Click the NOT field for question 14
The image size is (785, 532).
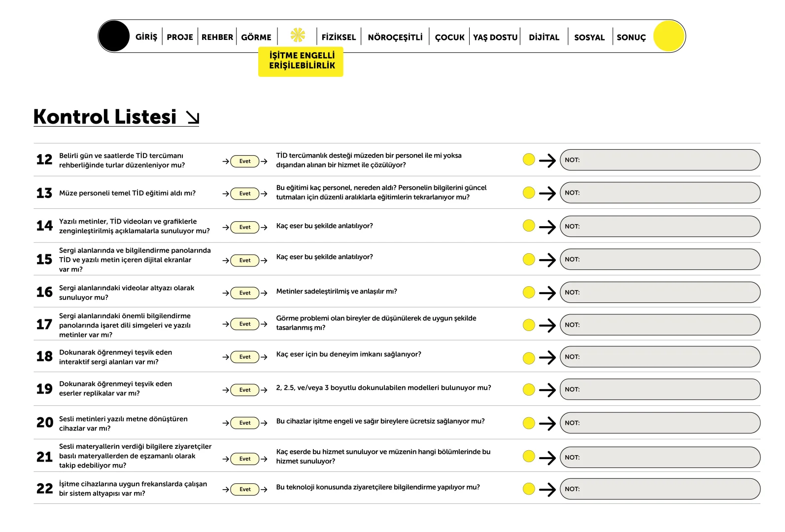pyautogui.click(x=660, y=227)
